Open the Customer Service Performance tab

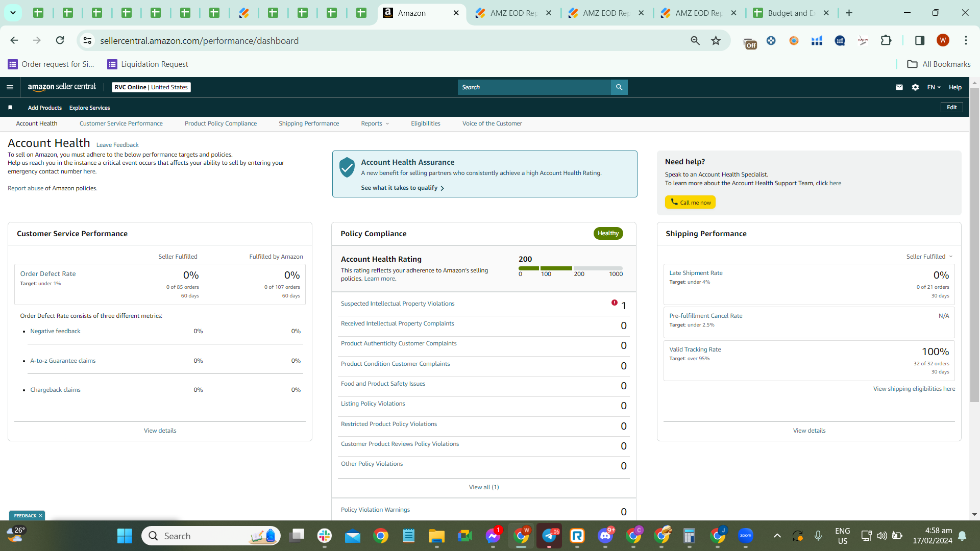(121, 123)
